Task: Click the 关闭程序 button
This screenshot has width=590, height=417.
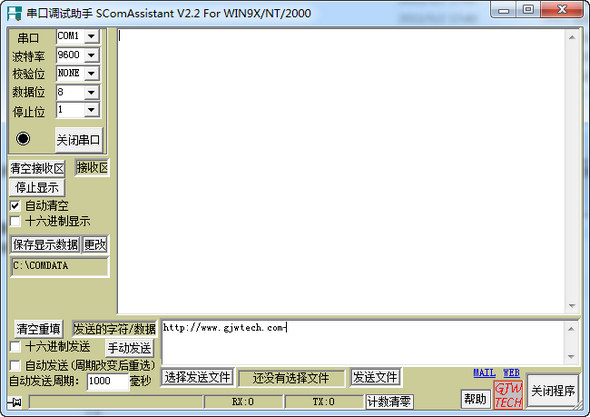Action: [x=553, y=391]
